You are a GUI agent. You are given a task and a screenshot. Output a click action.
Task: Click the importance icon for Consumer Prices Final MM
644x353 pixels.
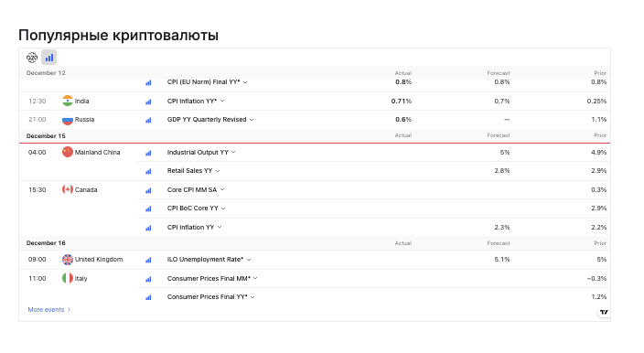click(148, 279)
